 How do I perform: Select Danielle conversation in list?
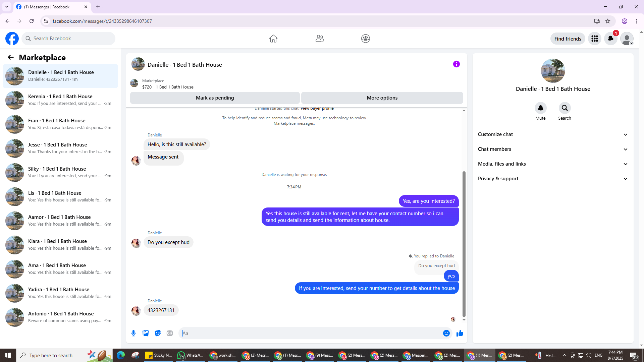[x=60, y=76]
